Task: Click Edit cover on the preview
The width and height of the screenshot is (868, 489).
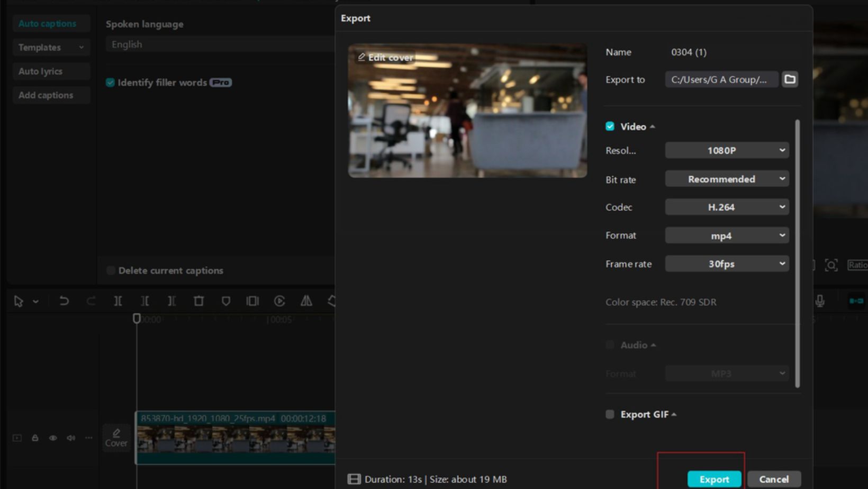Action: pyautogui.click(x=385, y=57)
